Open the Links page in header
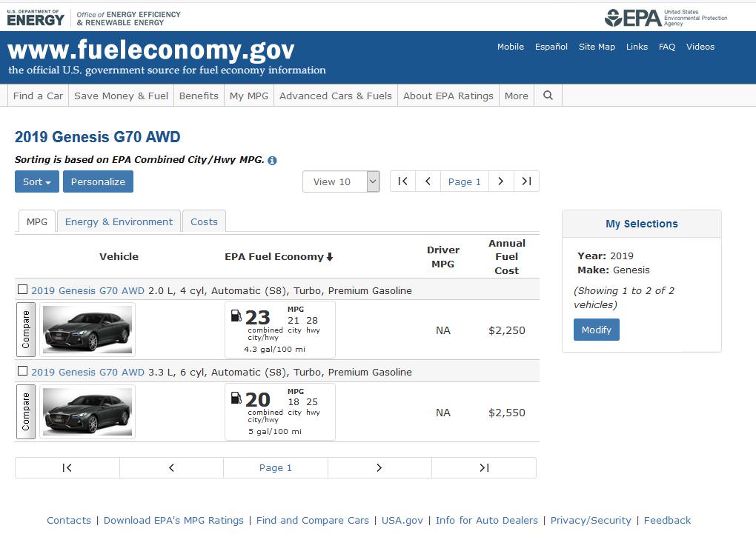 [637, 47]
